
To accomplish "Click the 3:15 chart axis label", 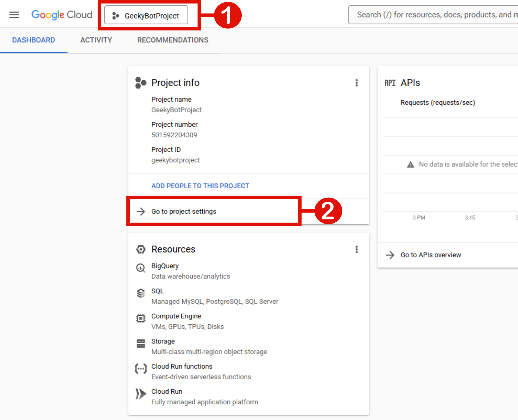I will (x=470, y=218).
